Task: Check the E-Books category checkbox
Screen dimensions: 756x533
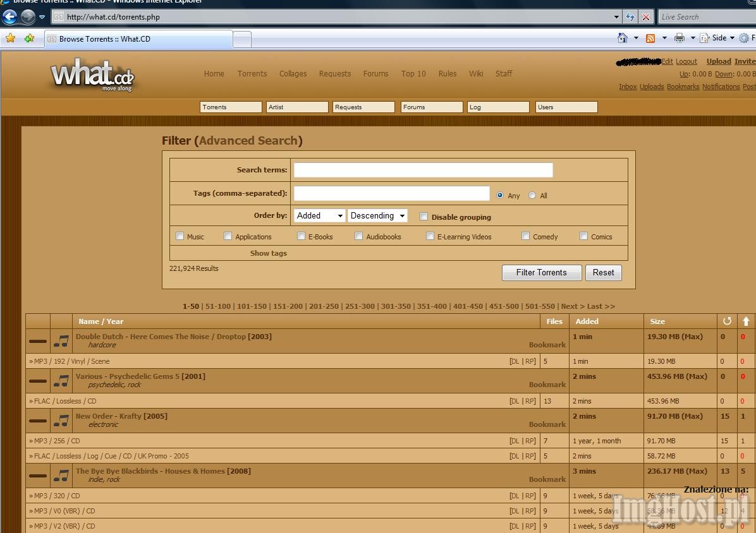Action: [x=302, y=236]
